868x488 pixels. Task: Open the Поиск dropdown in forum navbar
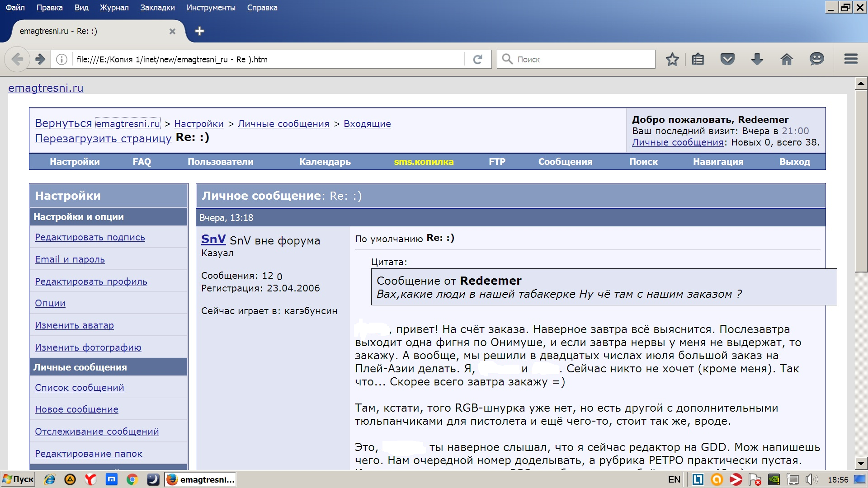coord(643,162)
